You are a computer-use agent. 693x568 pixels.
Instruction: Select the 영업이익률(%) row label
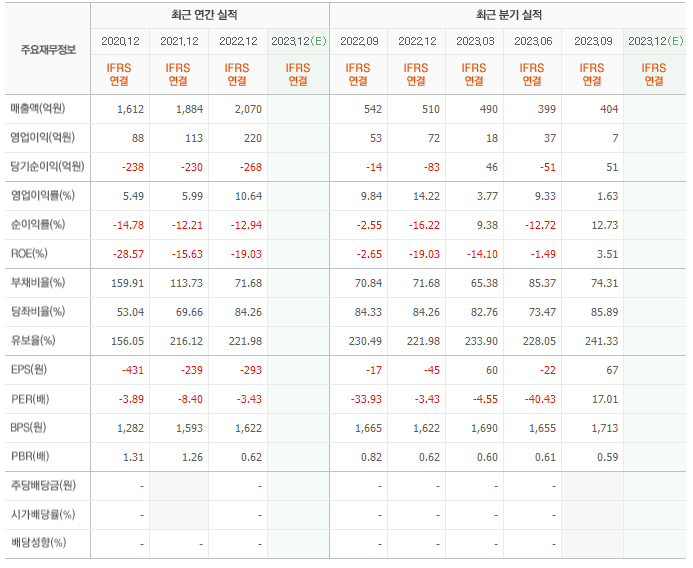(x=42, y=196)
